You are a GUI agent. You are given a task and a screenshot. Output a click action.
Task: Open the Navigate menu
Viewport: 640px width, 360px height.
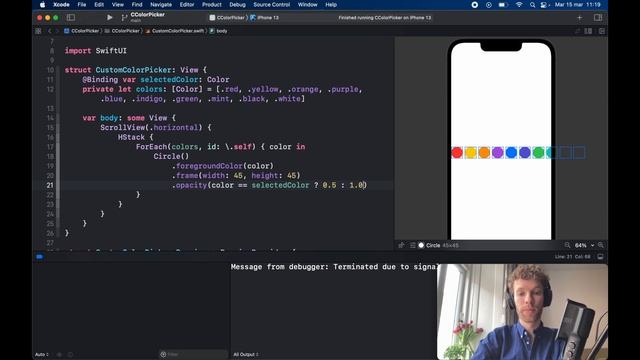(x=161, y=5)
